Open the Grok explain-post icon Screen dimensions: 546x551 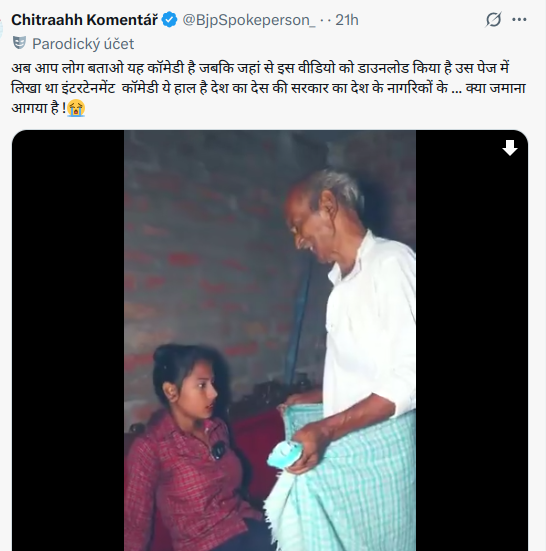pyautogui.click(x=493, y=20)
